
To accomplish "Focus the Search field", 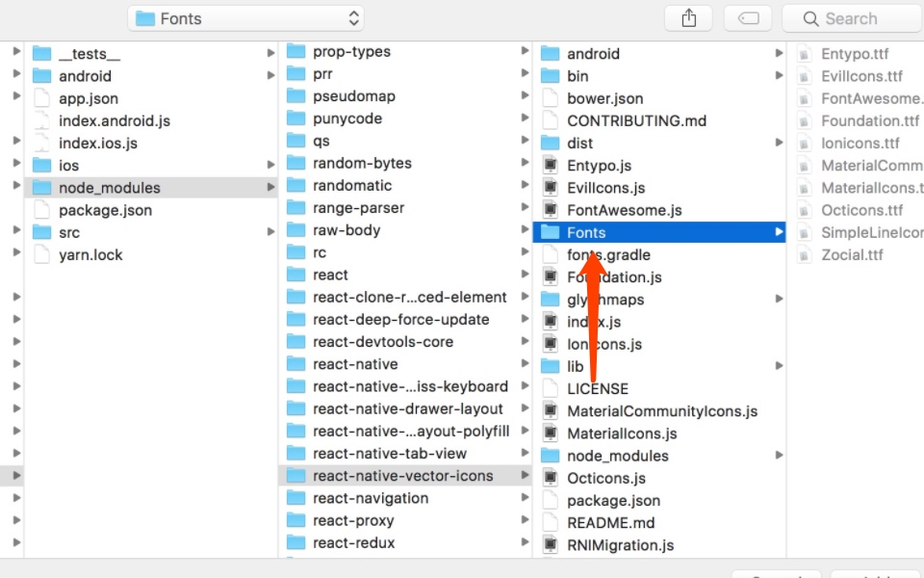I will point(853,18).
